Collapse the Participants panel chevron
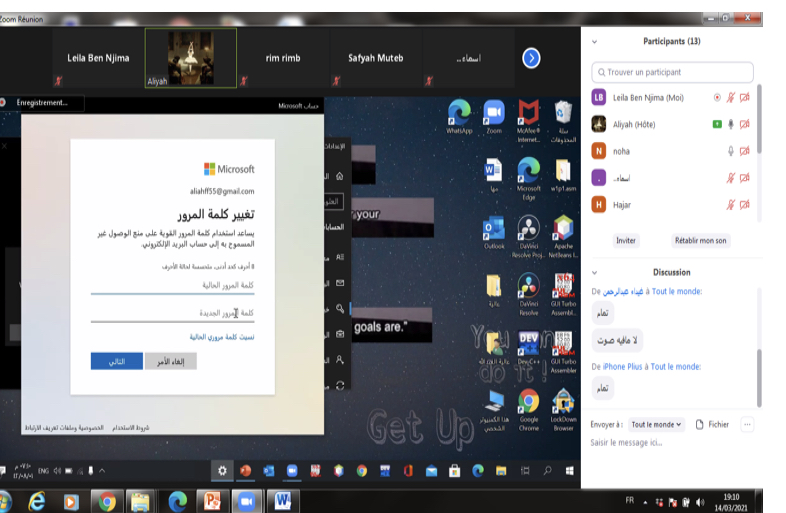Viewport: 786px width, 513px height. point(595,42)
